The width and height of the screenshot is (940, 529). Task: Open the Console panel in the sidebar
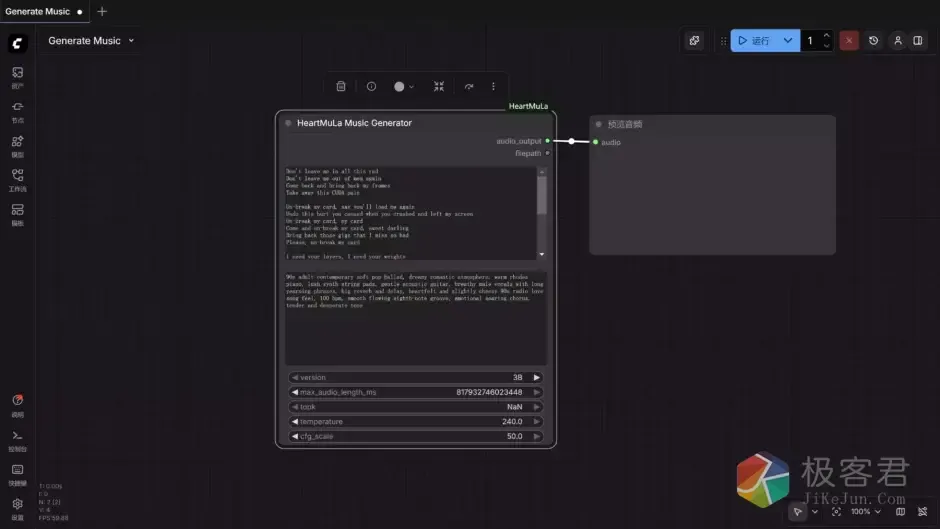pyautogui.click(x=17, y=439)
